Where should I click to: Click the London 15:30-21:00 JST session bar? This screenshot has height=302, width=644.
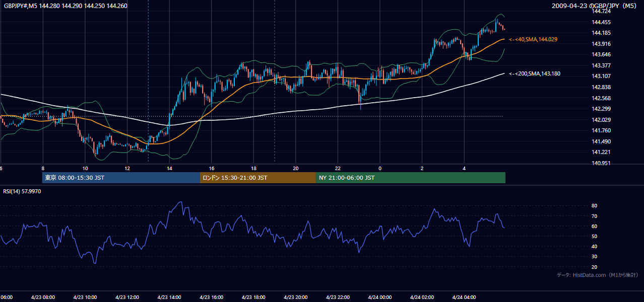[258, 178]
